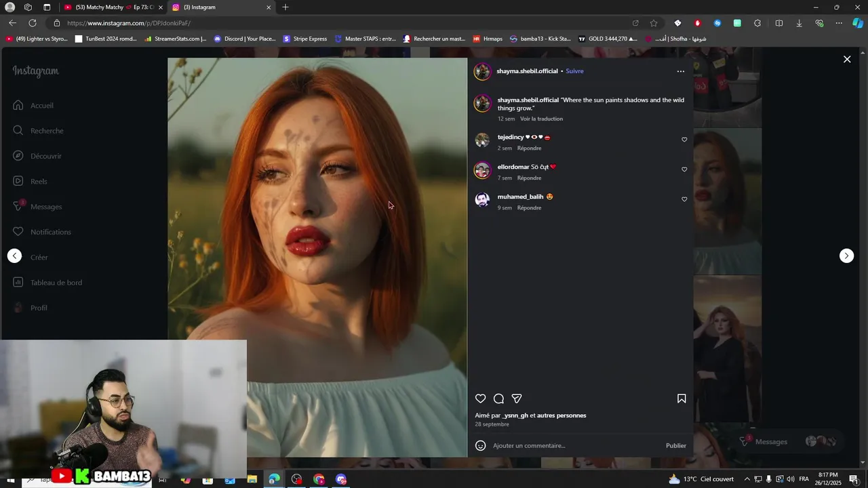Open split screen icon in toolbar
Viewport: 868px width, 488px height.
point(779,23)
